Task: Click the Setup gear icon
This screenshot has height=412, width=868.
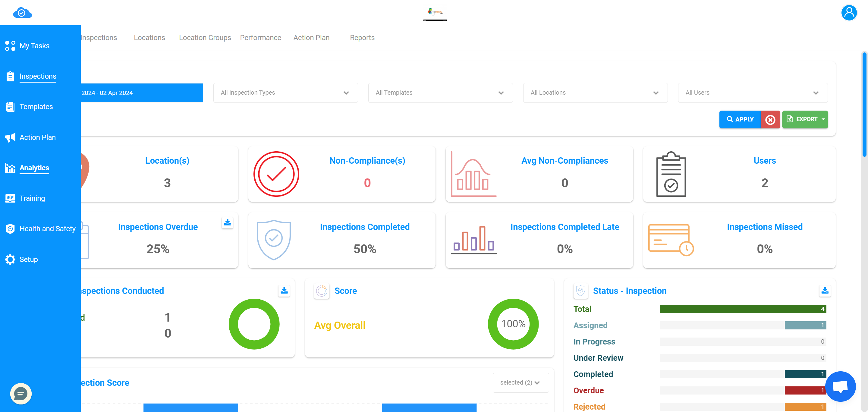Action: (x=10, y=259)
